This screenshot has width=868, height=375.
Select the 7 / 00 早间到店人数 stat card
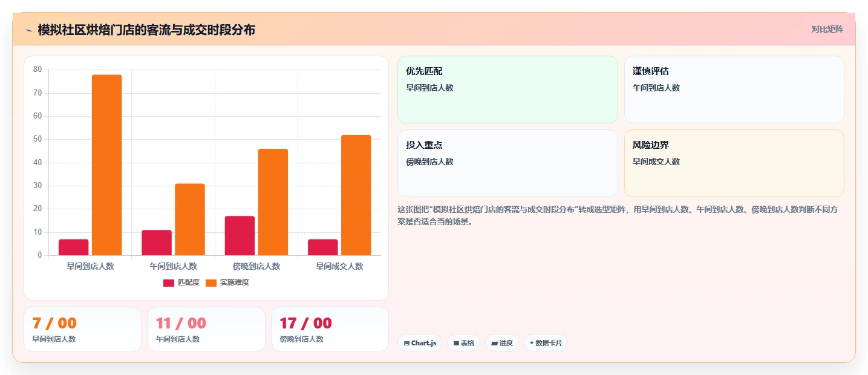click(82, 329)
